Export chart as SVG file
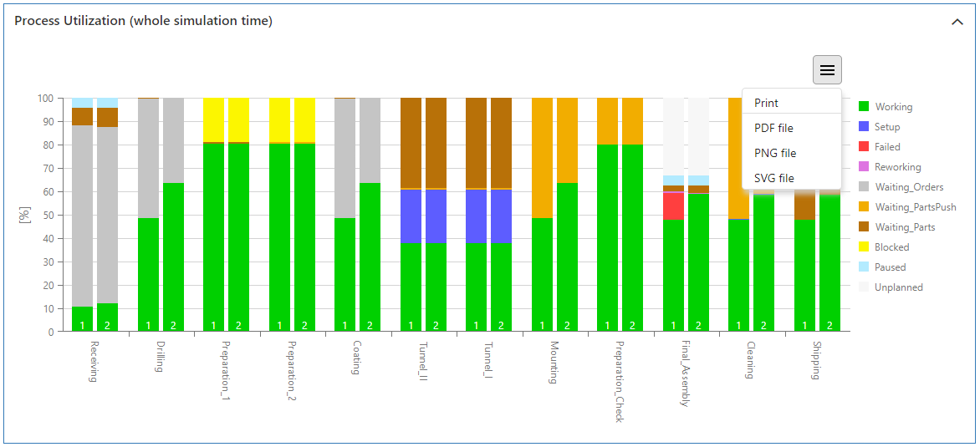Viewport: 980px width, 447px height. click(773, 178)
